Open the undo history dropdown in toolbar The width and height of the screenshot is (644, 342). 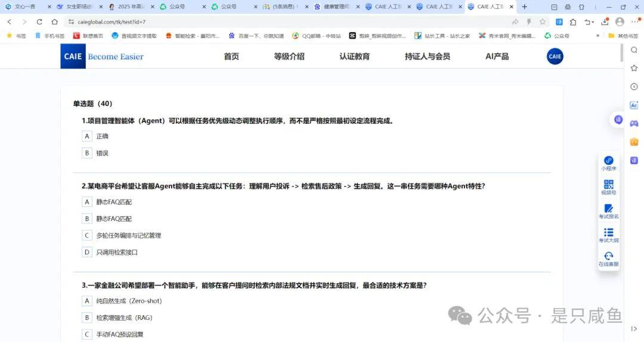point(589,22)
